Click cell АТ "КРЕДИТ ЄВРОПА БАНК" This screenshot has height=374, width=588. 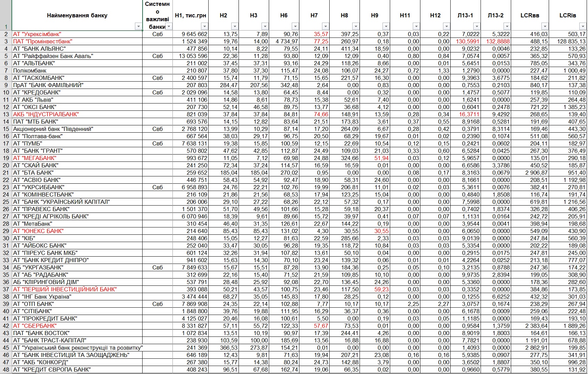click(x=77, y=369)
